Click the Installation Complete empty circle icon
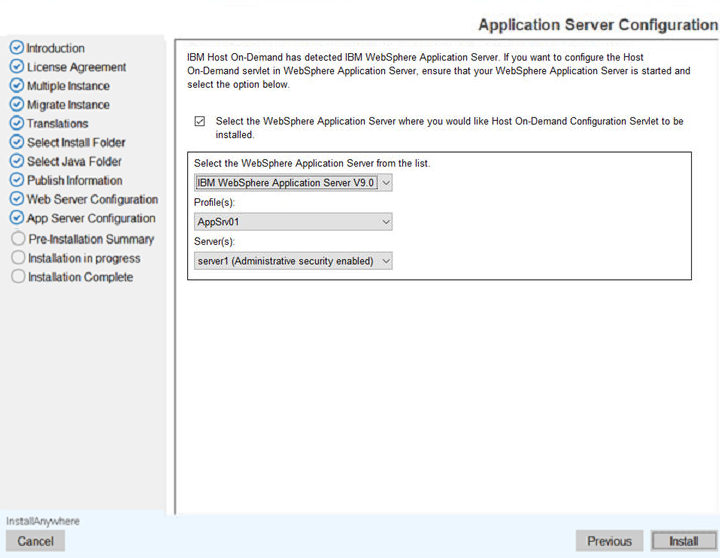 coord(17,277)
